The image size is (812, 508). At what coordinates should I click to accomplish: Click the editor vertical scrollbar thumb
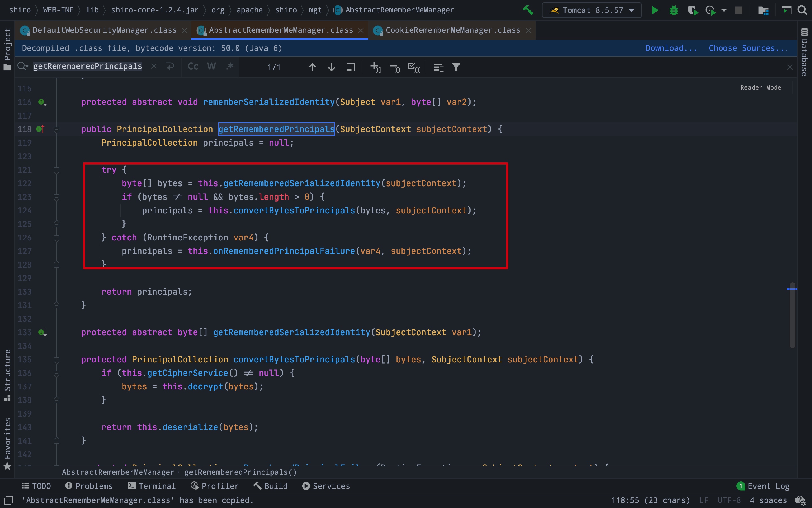click(792, 315)
